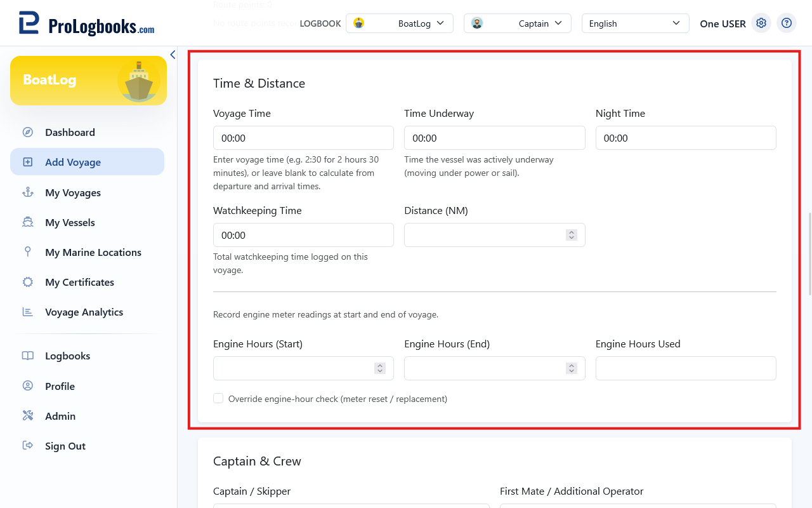Select Add Voyage in sidebar
The image size is (812, 508).
coord(87,162)
